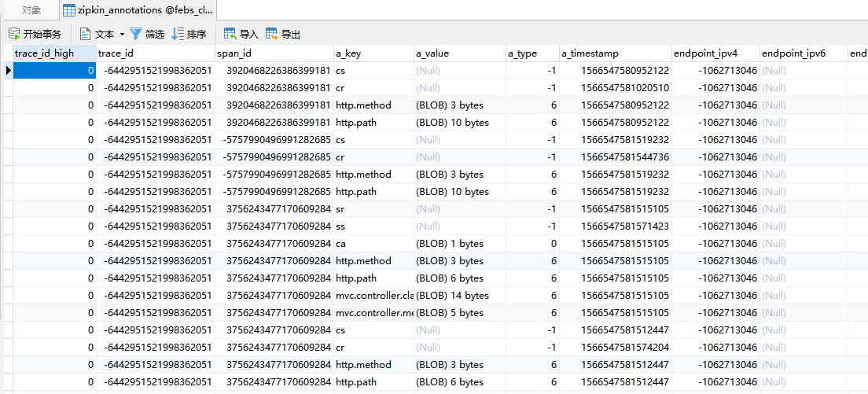Select the 'mvc.controller.cla' a_key cell
Image resolution: width=868 pixels, height=394 pixels.
(x=374, y=296)
